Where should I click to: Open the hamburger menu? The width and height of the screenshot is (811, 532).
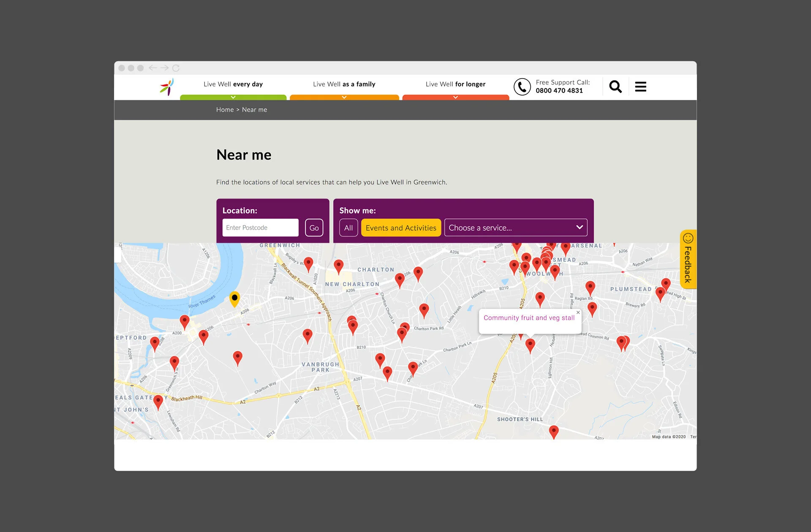point(640,87)
